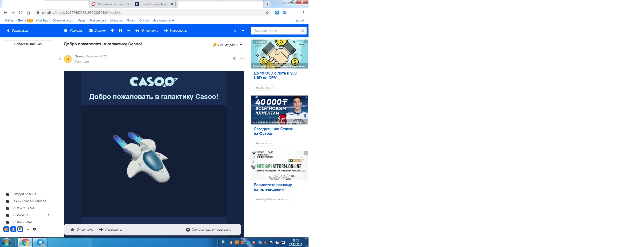Image resolution: width=644 pixels, height=247 pixels.
Task: Open the Google Translate extension icon
Action: pos(284,13)
